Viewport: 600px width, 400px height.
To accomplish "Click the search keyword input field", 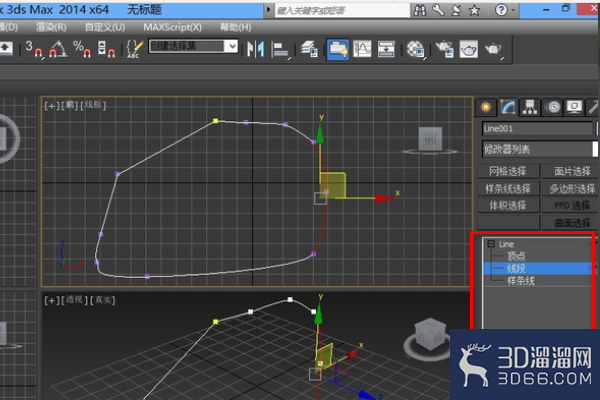I will pyautogui.click(x=342, y=10).
